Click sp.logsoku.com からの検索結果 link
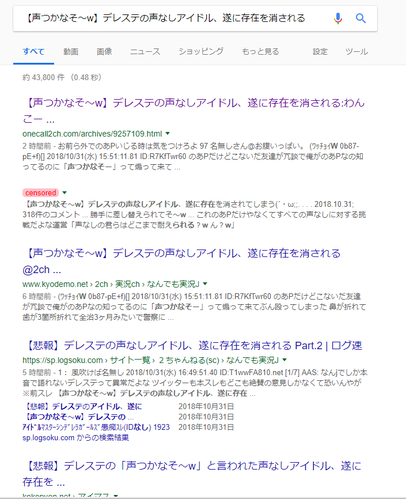This screenshot has height=499, width=406. [76, 438]
